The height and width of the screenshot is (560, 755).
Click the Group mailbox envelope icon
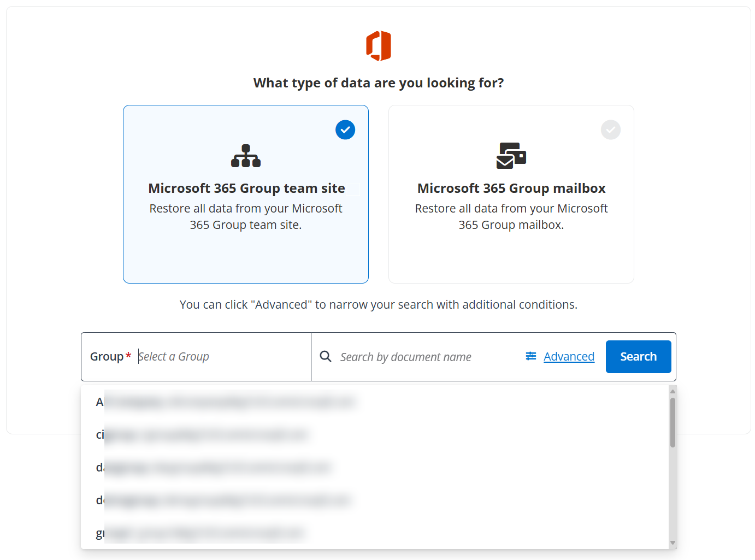point(511,156)
